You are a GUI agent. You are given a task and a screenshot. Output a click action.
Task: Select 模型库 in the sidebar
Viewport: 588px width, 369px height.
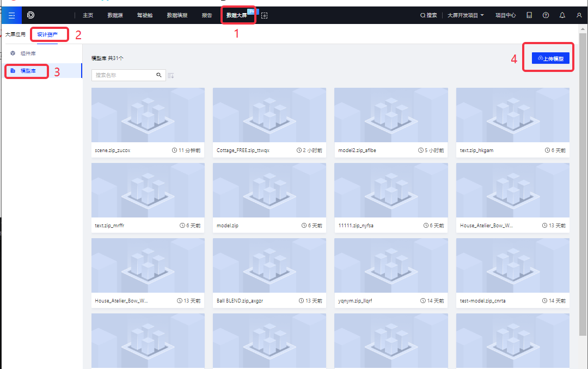(28, 71)
